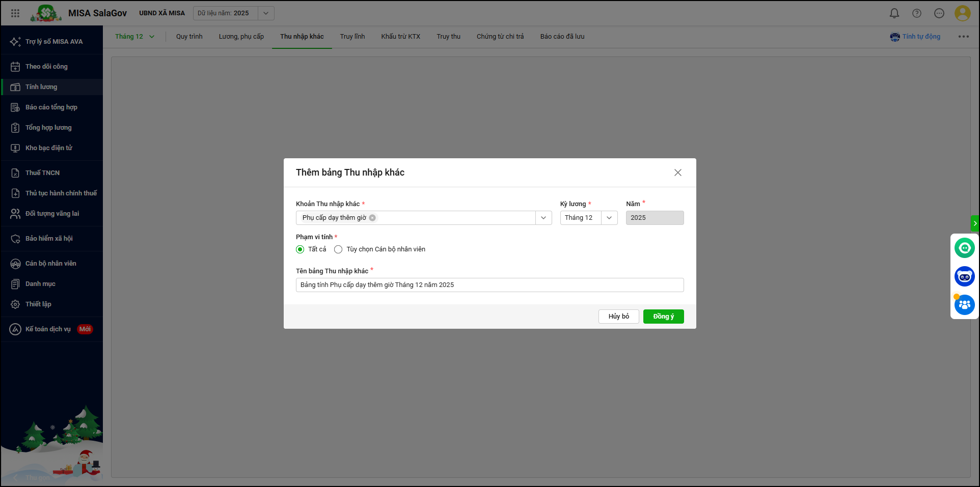Open the help question mark icon
980x487 pixels.
(x=916, y=13)
